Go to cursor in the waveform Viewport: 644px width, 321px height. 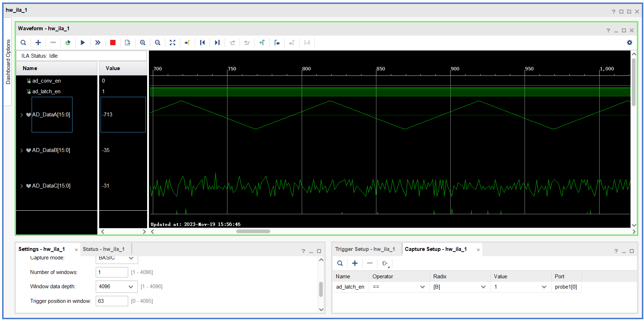coord(187,43)
